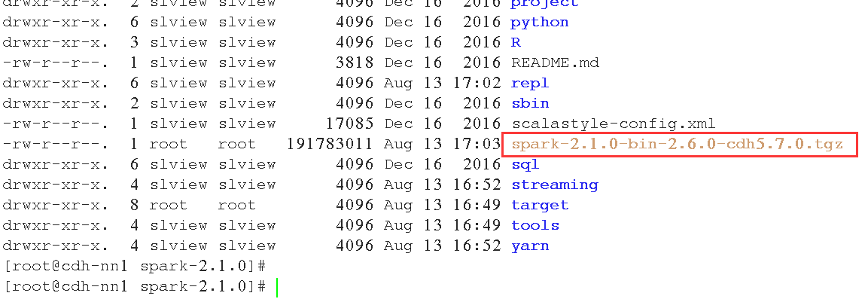This screenshot has width=868, height=299.
Task: Click the 17:02 timestamp of repl
Action: click(x=477, y=84)
